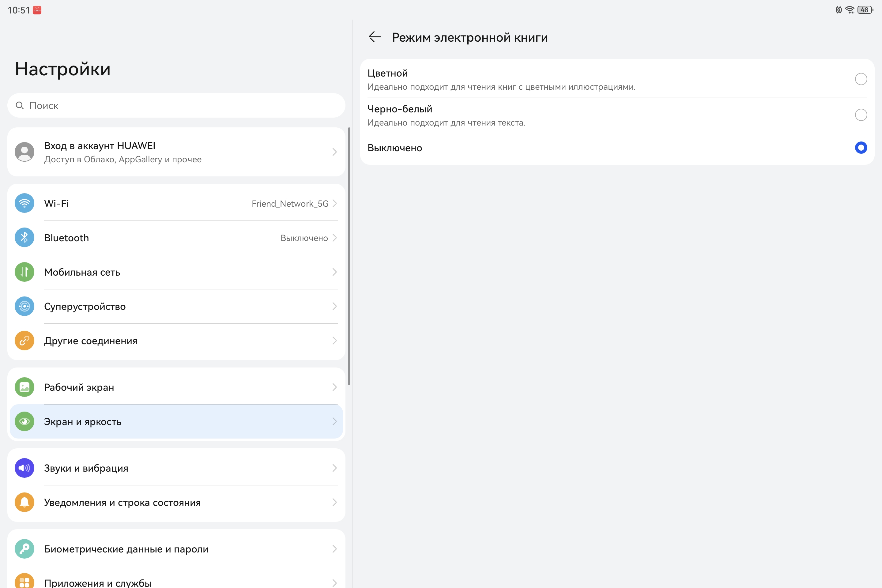
Task: Expand Wi-Fi chevron next to Friend_Network_5G
Action: click(x=334, y=203)
